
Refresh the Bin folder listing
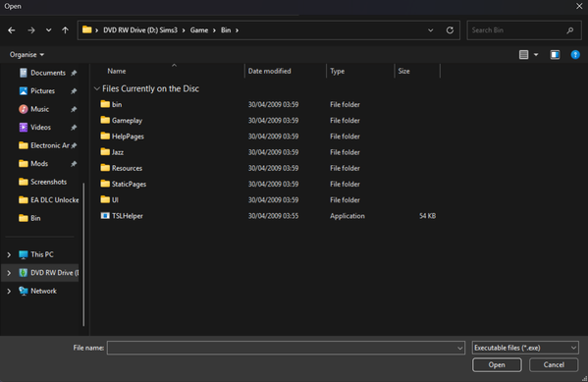click(x=450, y=30)
